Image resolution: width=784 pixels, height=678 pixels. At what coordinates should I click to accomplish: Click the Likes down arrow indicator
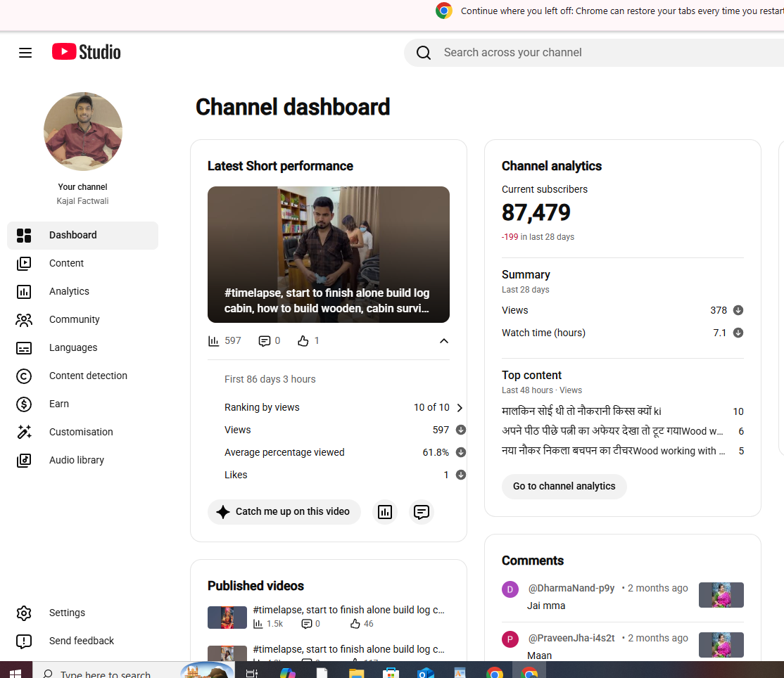(461, 475)
